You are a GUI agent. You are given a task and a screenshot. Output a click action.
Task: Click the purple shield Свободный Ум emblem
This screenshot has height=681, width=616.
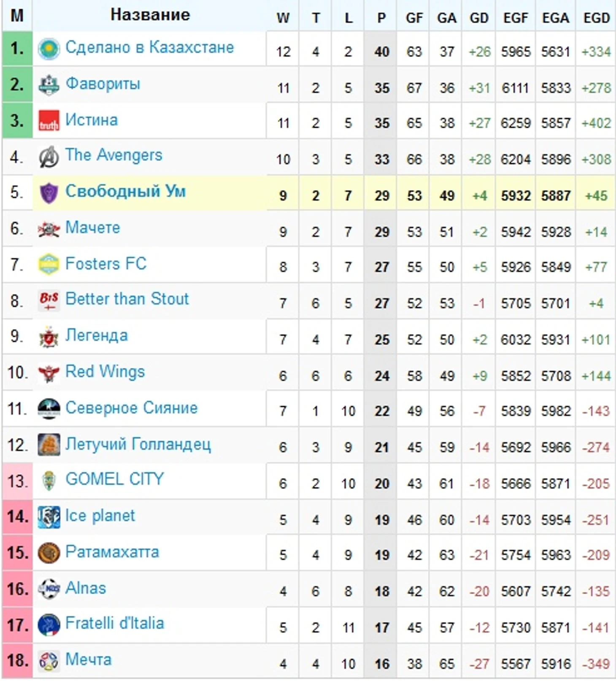coord(49,193)
